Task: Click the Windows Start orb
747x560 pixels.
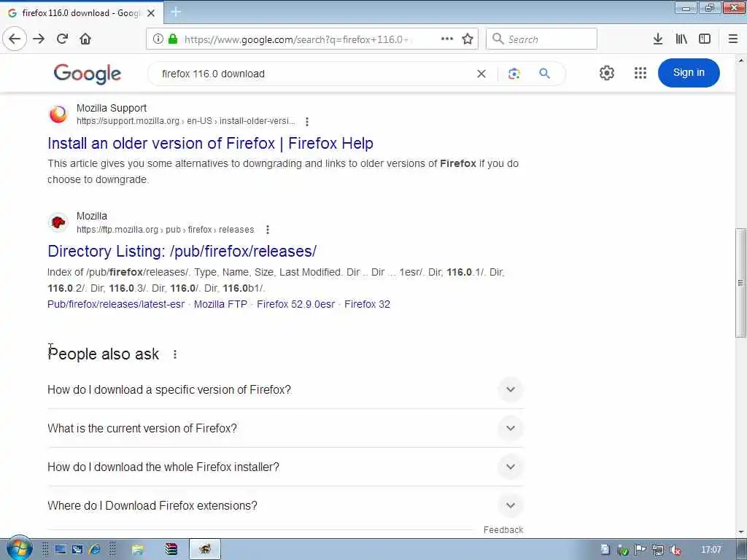Action: pos(19,548)
